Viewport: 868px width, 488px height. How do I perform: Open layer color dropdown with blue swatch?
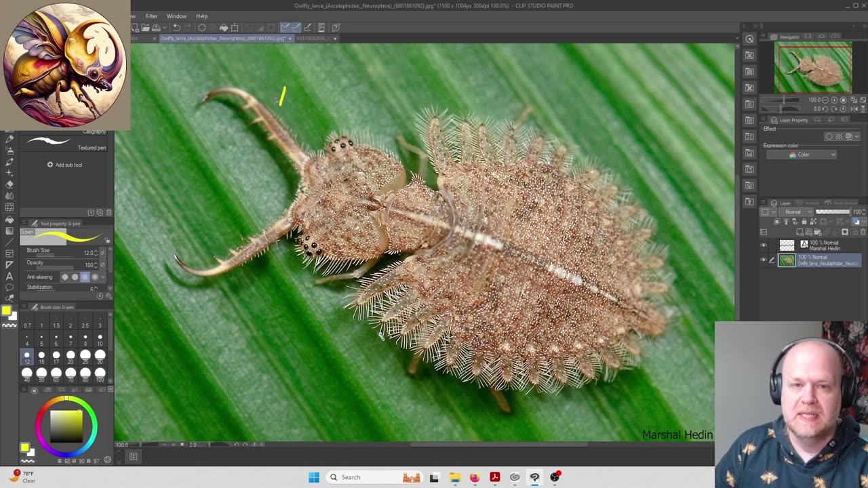(x=859, y=222)
